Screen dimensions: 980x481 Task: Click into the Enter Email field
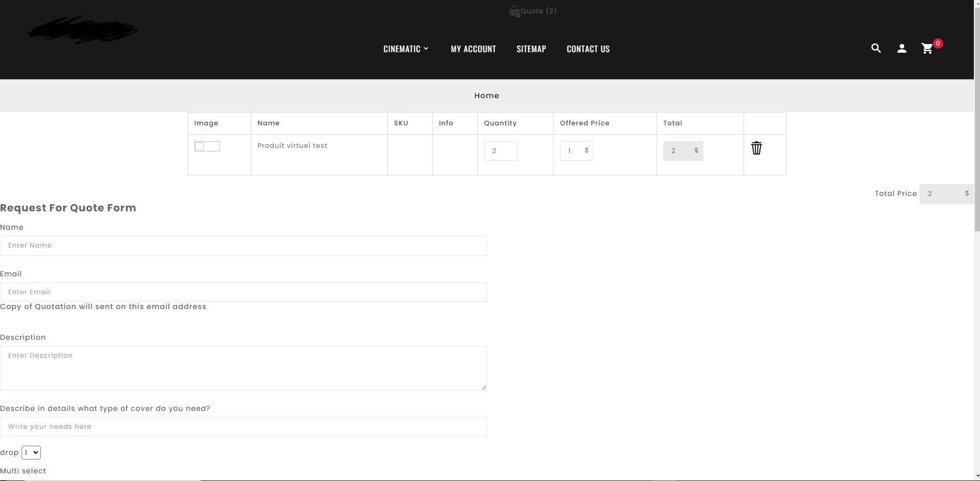[x=244, y=292]
